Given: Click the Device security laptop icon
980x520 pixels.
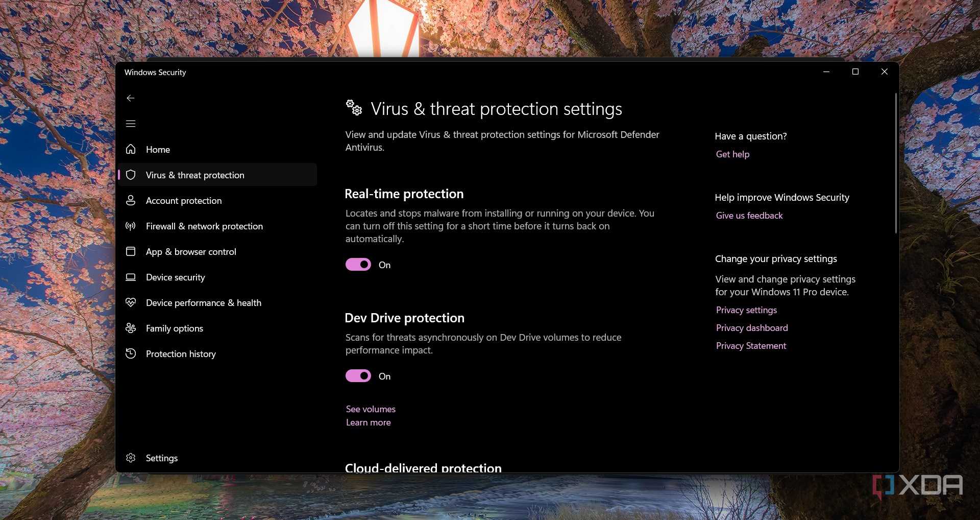Looking at the screenshot, I should tap(131, 277).
